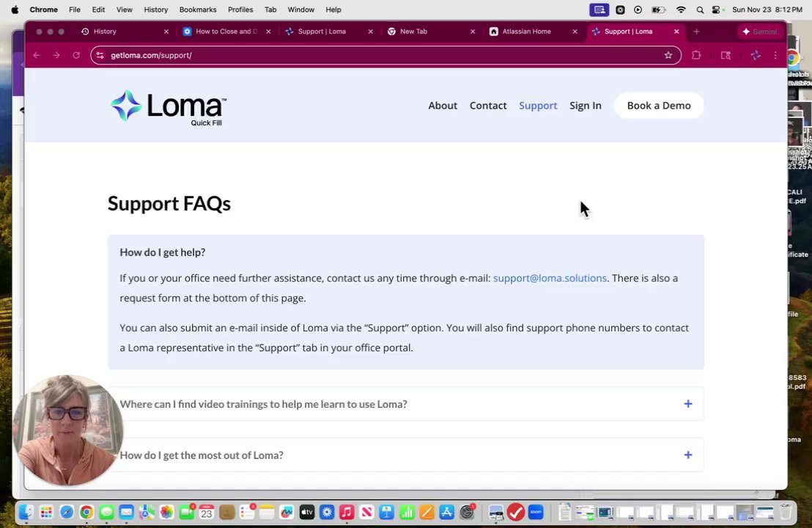Click the date and time in menu bar
Screen dimensions: 812x528
(767, 10)
